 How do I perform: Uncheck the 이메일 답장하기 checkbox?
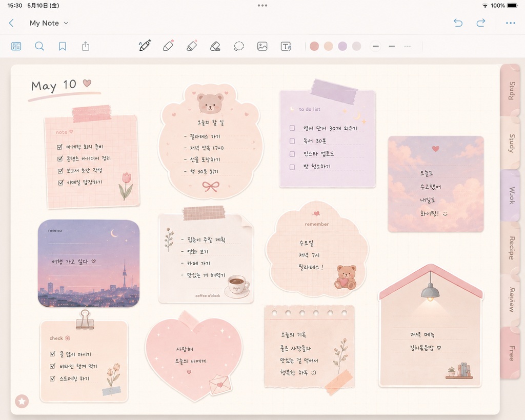(60, 183)
